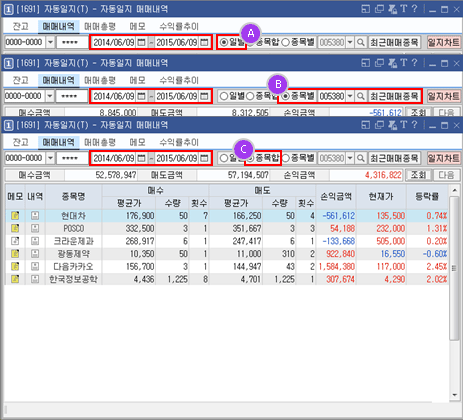Click table scrollbar down arrow
The image size is (463, 420).
pos(454,395)
